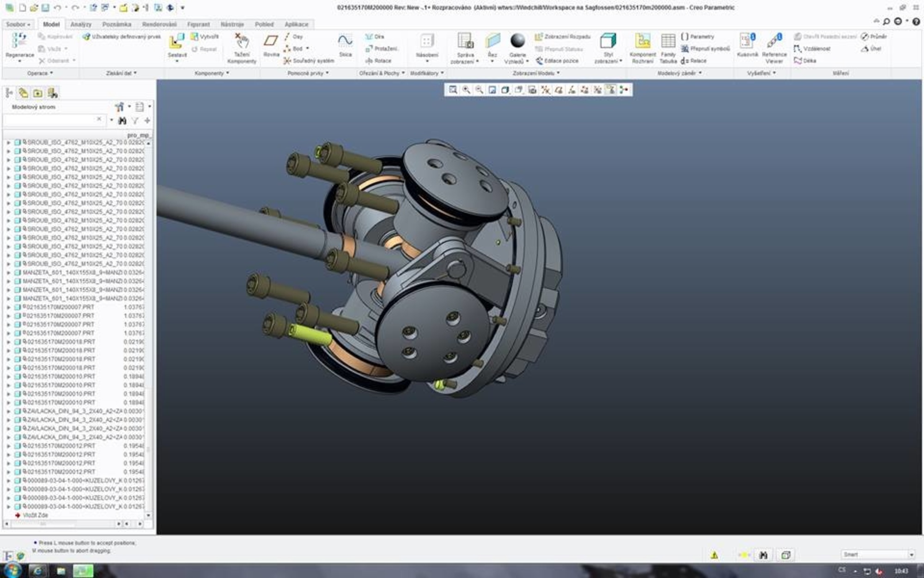Screen dimensions: 924x578
Task: Click the Souřadný systém icon
Action: [309, 61]
